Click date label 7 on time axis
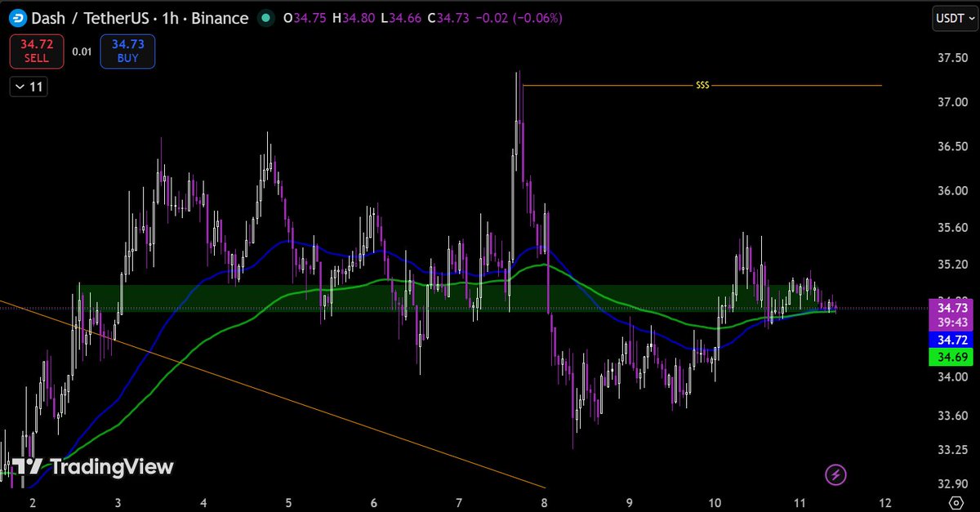This screenshot has height=512, width=980. pyautogui.click(x=459, y=501)
